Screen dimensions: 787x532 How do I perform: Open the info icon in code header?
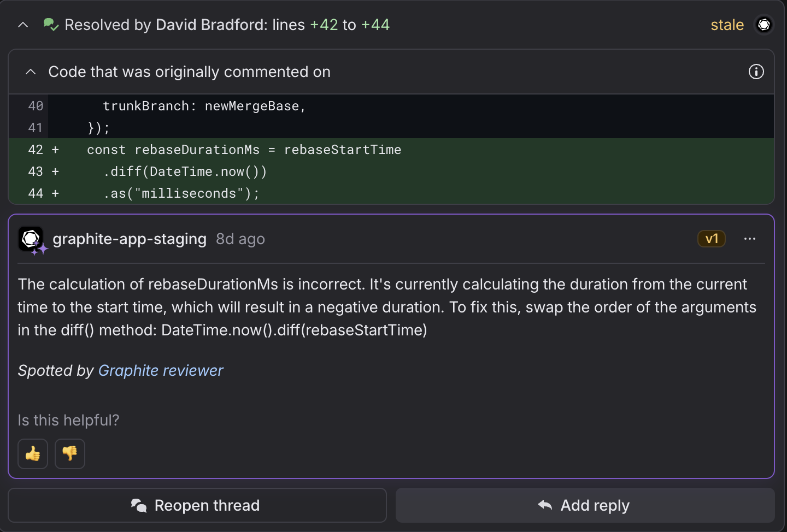click(x=756, y=72)
